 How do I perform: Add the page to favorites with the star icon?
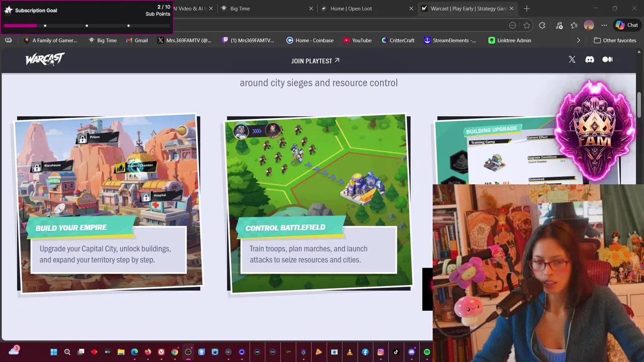click(527, 25)
